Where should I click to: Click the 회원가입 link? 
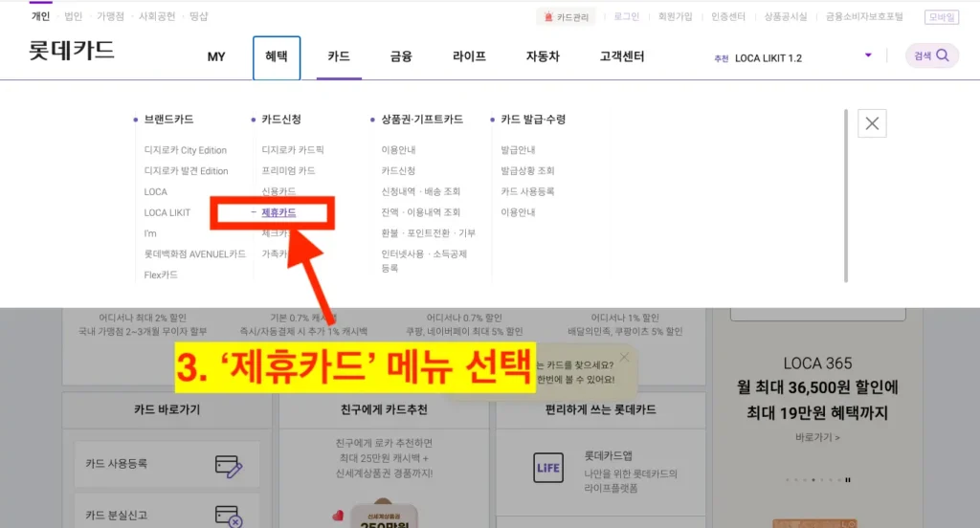675,17
